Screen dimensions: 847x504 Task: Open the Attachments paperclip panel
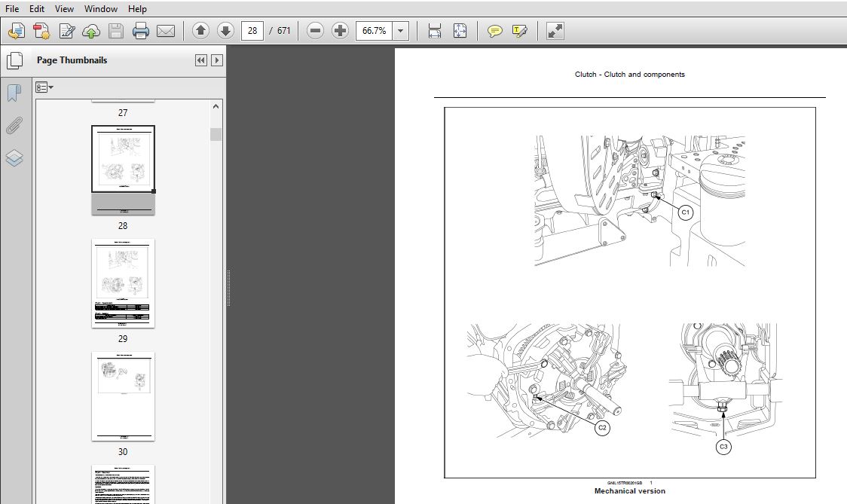pyautogui.click(x=14, y=125)
